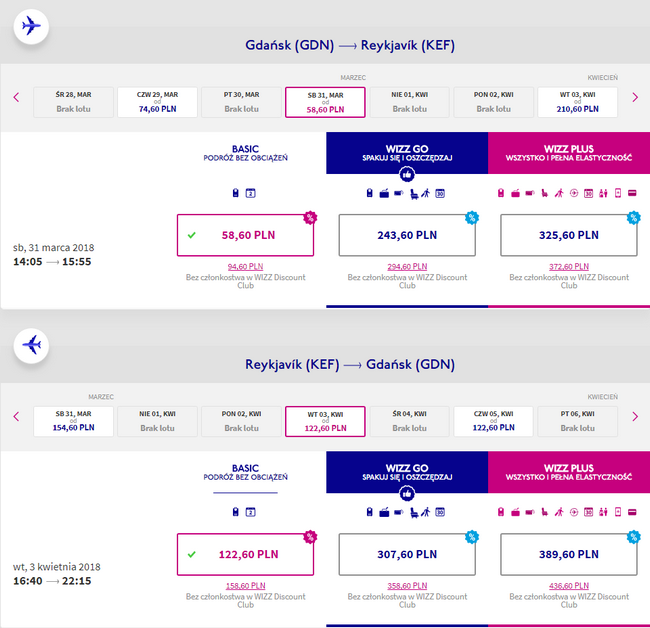This screenshot has width=650, height=628.
Task: Click the outbound WIZZ PLUS credit card icon
Action: [x=632, y=193]
